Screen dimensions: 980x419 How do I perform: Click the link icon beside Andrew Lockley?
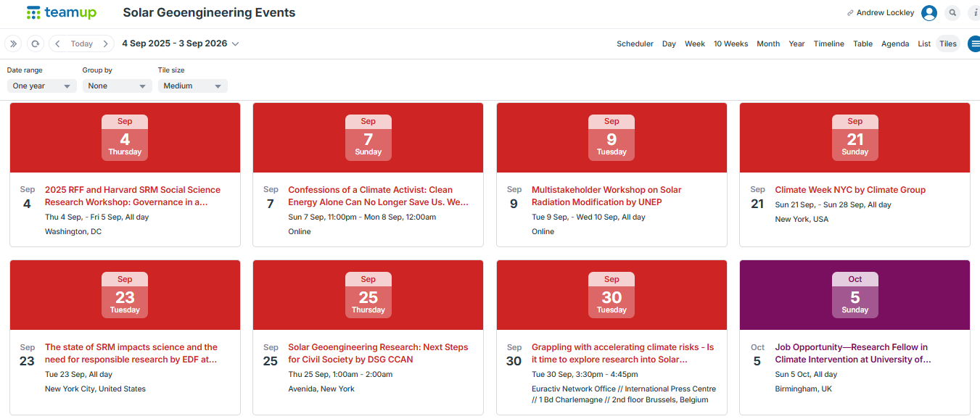point(850,13)
